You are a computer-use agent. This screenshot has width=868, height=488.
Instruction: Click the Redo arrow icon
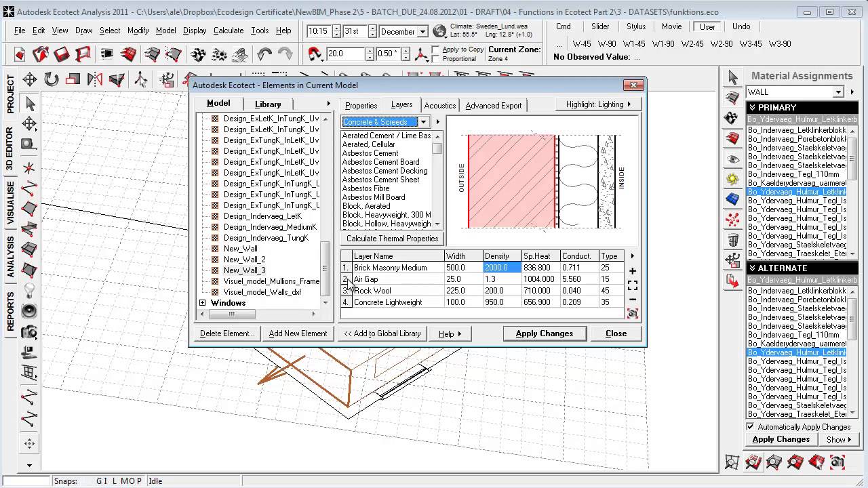click(285, 54)
